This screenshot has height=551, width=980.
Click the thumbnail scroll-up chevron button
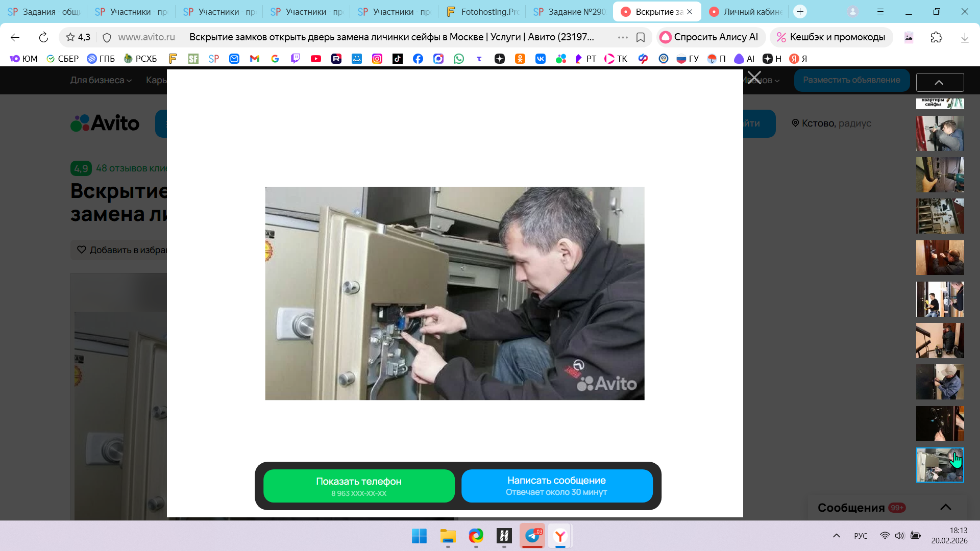pos(940,82)
